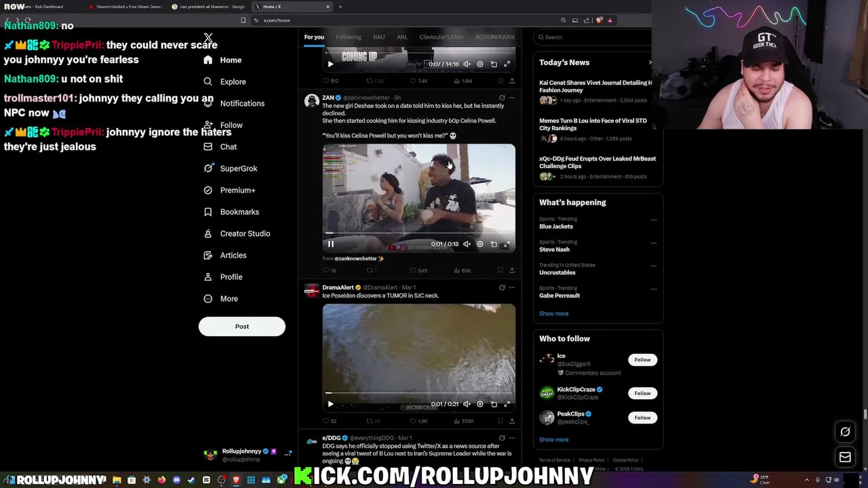Follow PeakClips

(x=643, y=418)
